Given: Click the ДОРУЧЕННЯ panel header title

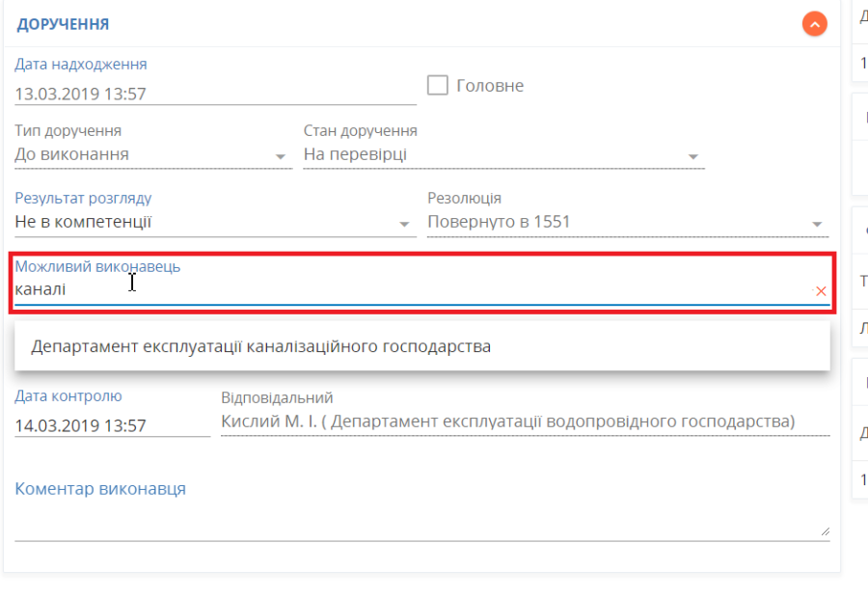Looking at the screenshot, I should click(x=63, y=24).
